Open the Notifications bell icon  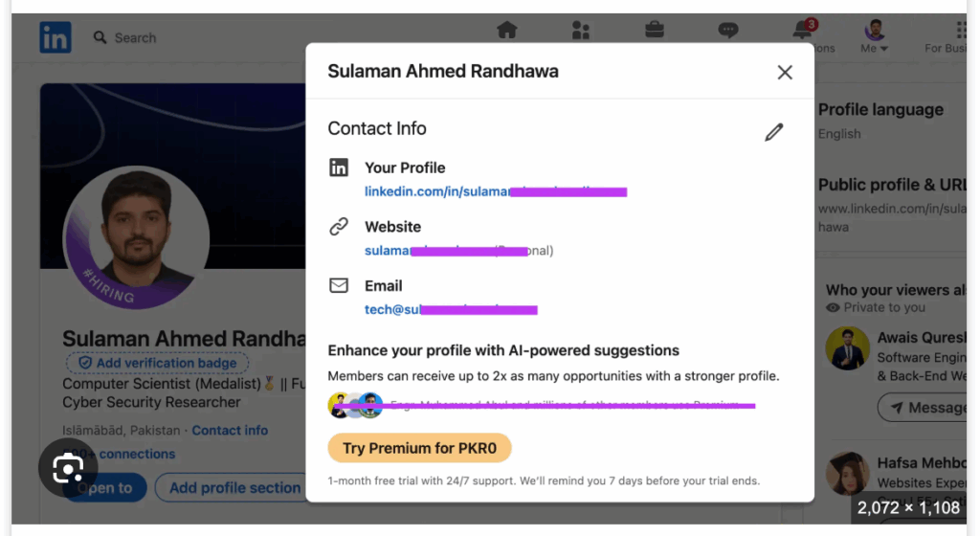click(802, 31)
